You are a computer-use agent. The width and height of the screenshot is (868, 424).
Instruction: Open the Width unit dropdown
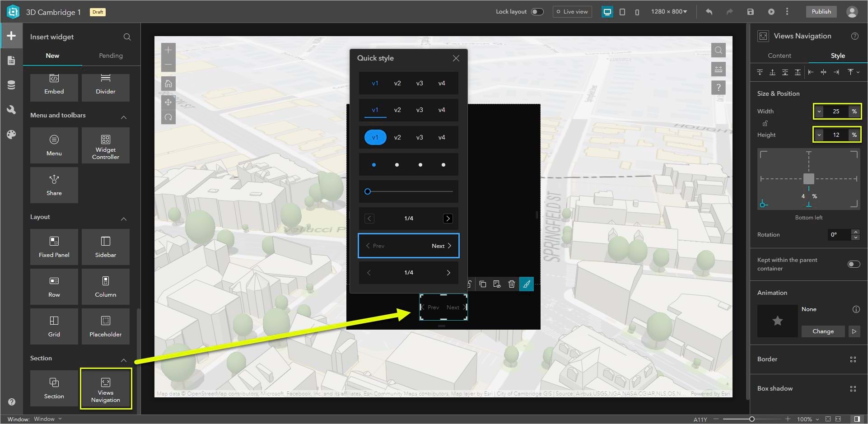tap(819, 112)
